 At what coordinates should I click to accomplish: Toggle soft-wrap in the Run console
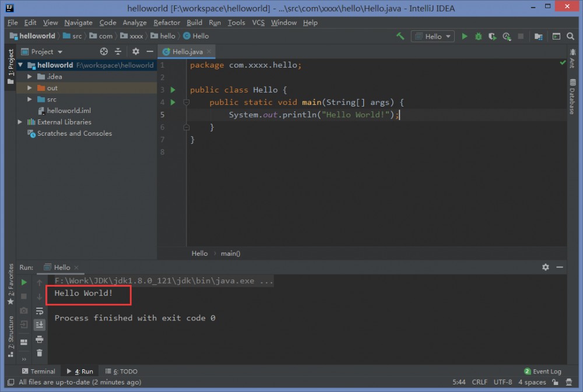pyautogui.click(x=39, y=311)
